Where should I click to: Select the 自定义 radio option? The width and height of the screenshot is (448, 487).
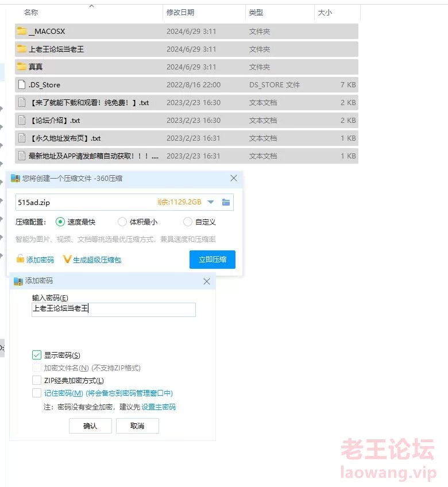[x=188, y=222]
